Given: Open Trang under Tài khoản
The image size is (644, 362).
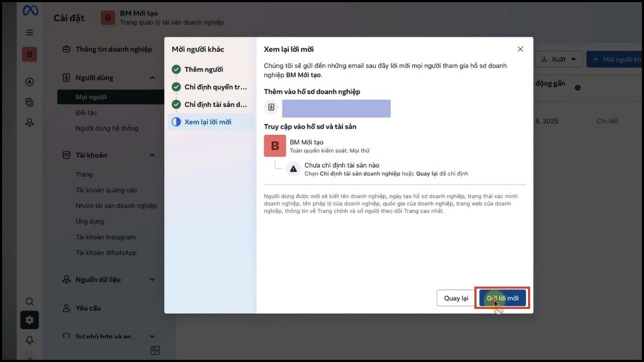Looking at the screenshot, I should (84, 174).
